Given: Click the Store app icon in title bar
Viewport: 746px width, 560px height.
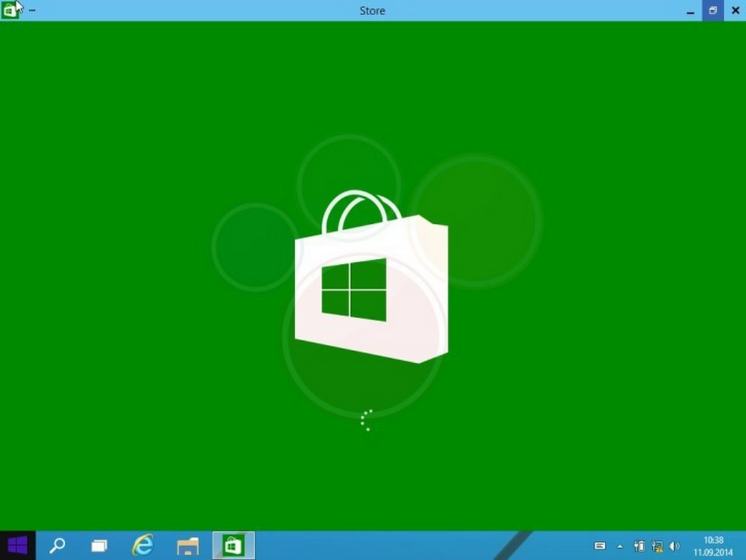Looking at the screenshot, I should pos(10,10).
